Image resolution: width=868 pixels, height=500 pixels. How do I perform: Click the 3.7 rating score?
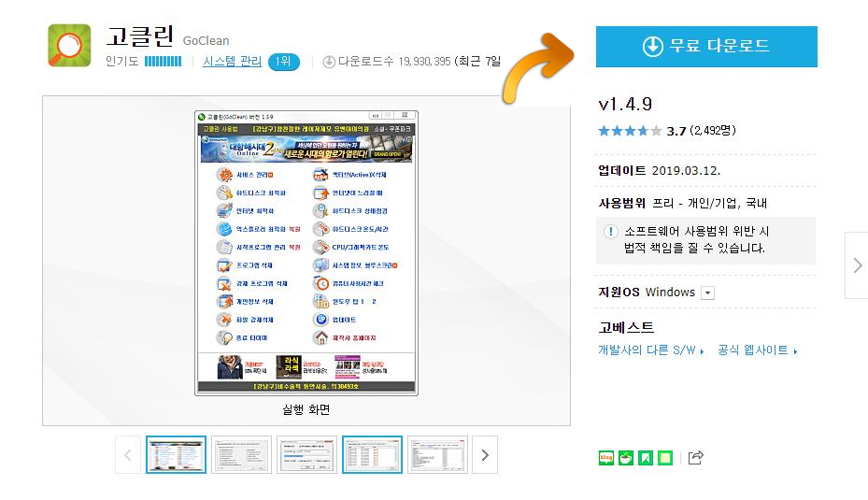click(x=676, y=131)
